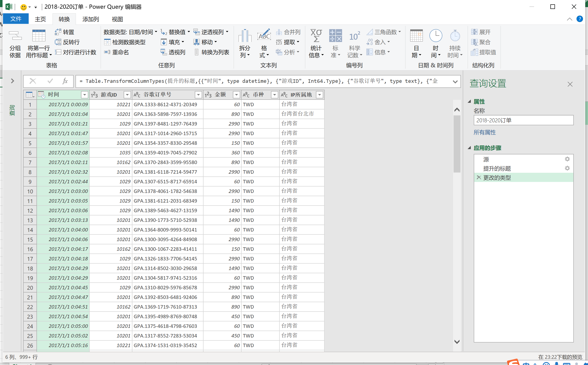Cancel formula edit with X icon
This screenshot has width=588, height=365.
click(x=33, y=81)
